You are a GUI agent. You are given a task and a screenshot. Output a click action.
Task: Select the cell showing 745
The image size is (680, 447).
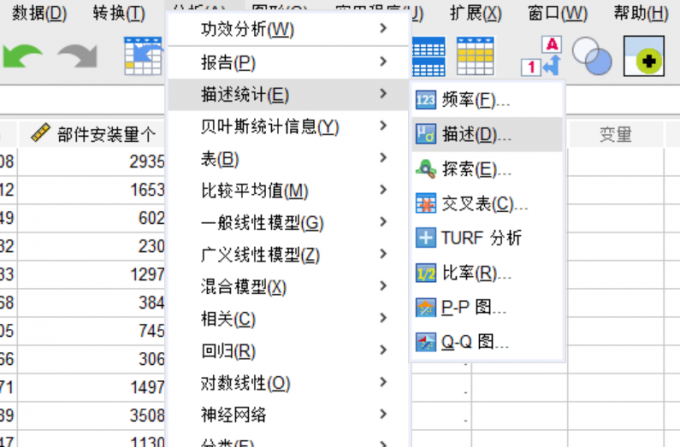(x=92, y=331)
